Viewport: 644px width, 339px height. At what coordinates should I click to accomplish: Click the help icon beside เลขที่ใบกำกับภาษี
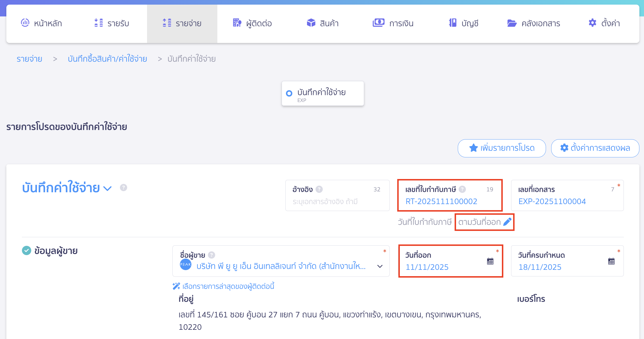(463, 189)
